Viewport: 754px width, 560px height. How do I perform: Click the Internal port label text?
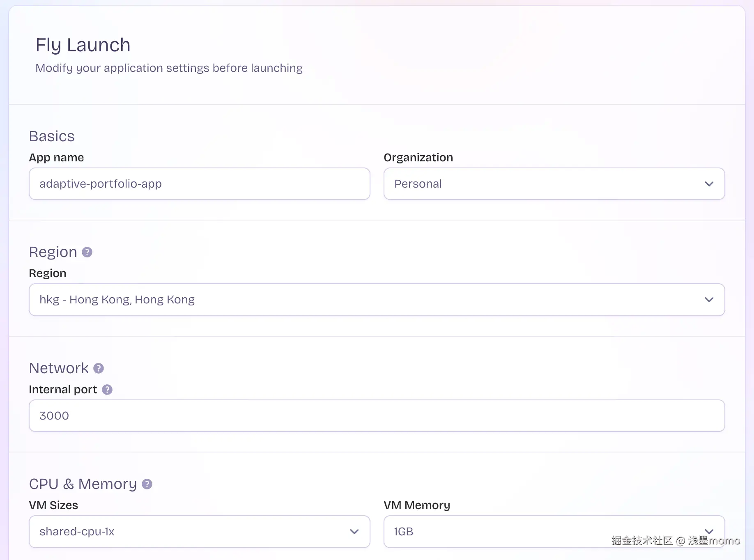pyautogui.click(x=63, y=390)
